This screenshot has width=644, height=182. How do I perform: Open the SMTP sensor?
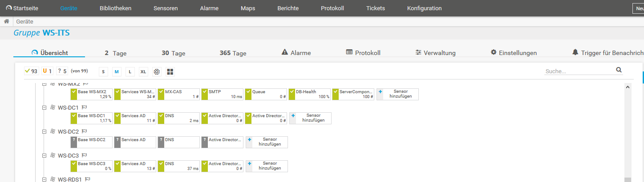pos(223,94)
